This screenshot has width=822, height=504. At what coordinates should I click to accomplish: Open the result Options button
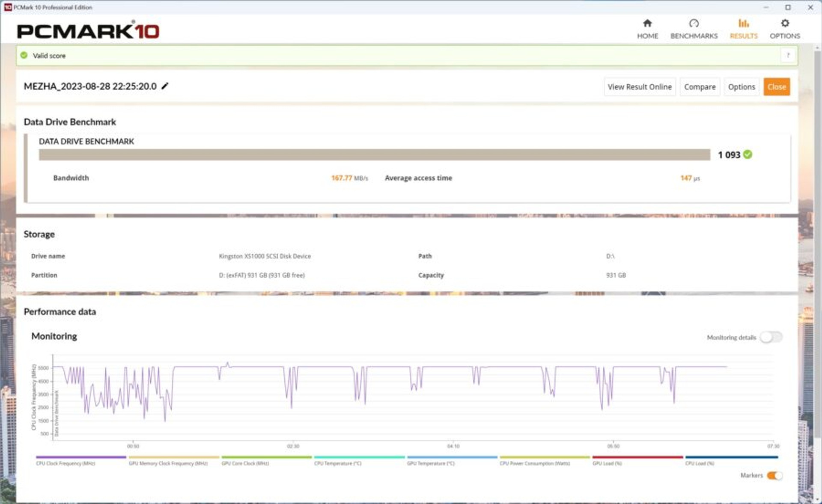click(x=742, y=87)
